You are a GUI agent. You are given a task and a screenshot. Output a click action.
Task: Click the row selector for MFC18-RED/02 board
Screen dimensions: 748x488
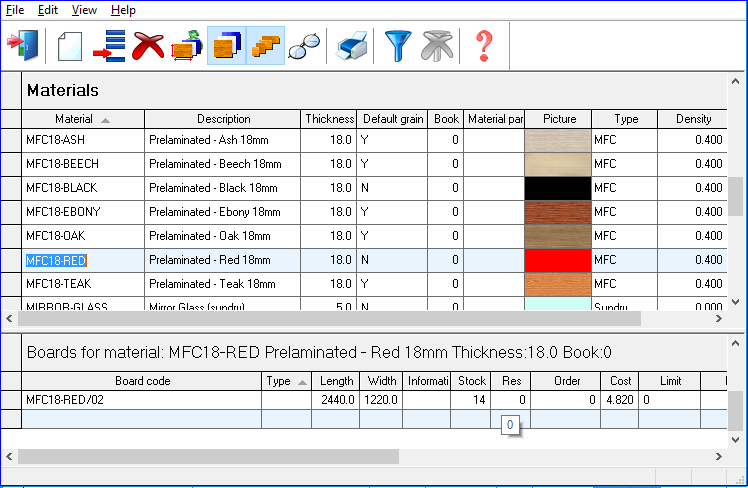pyautogui.click(x=10, y=400)
